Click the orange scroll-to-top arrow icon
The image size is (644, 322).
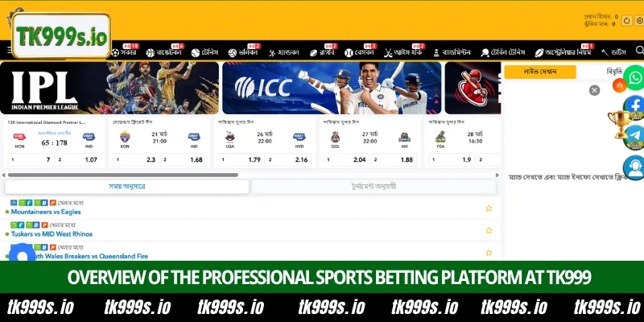619,85
